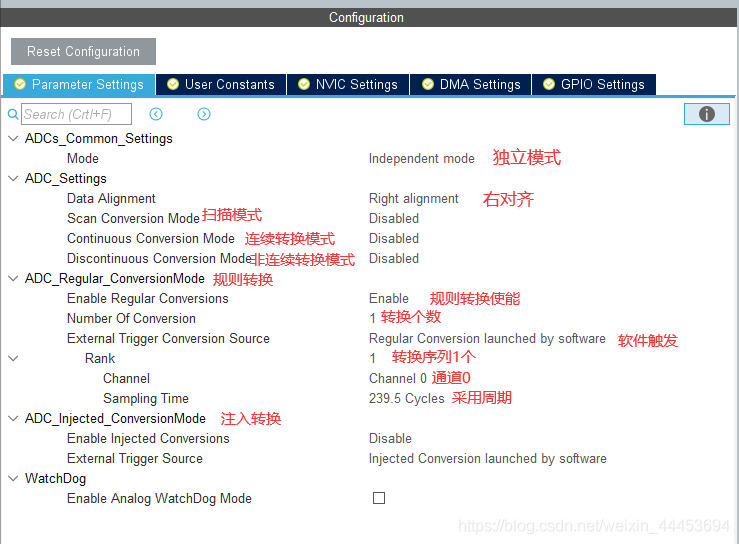
Task: Click the search magnifier icon
Action: click(13, 114)
